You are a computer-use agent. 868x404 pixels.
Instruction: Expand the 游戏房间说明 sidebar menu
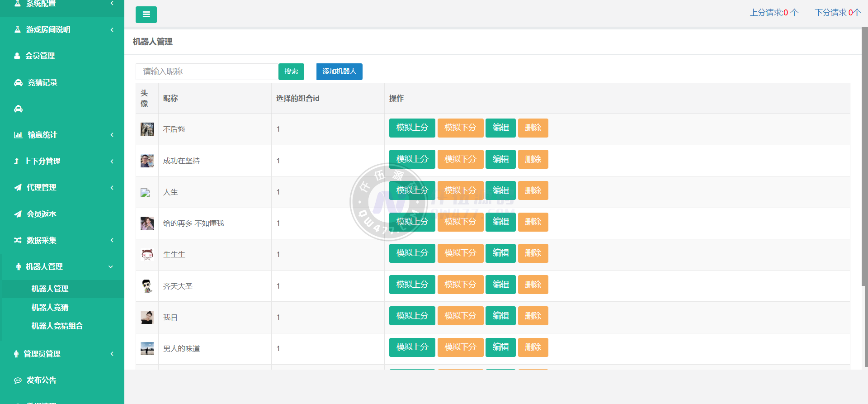pyautogui.click(x=112, y=30)
